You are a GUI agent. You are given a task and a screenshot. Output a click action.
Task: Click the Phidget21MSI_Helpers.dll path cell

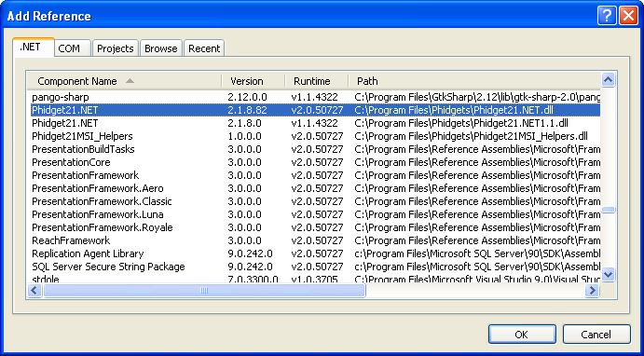pyautogui.click(x=471, y=136)
